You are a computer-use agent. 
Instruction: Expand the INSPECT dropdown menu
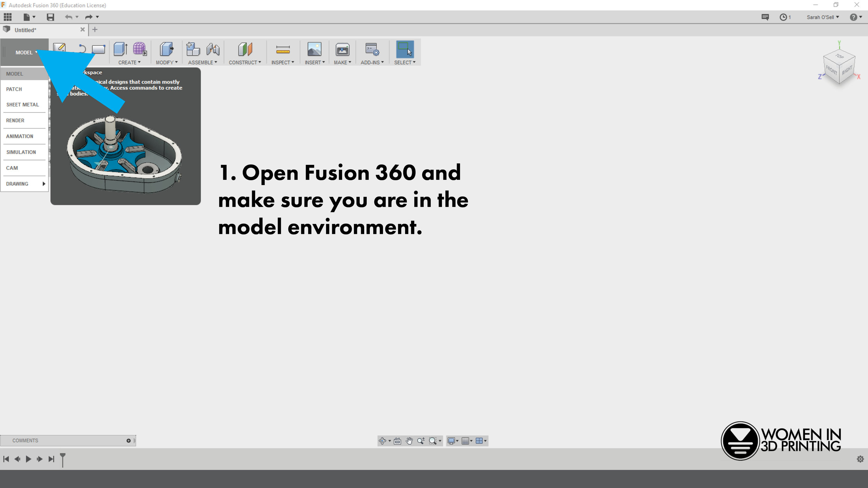click(x=283, y=62)
